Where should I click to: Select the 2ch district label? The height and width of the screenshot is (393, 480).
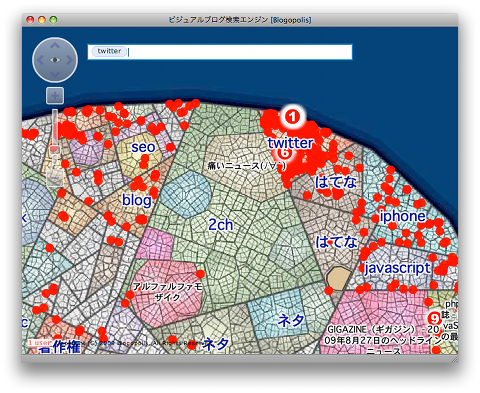tap(221, 225)
